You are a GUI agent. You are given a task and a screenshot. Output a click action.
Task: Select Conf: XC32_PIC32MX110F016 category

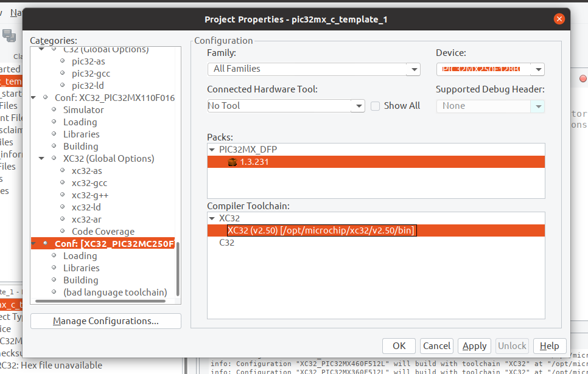click(x=115, y=98)
